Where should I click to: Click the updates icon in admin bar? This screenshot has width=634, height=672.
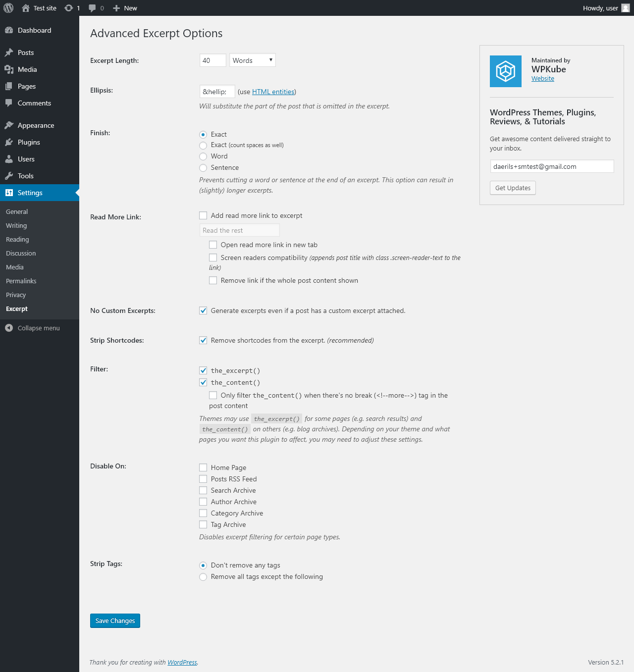[69, 8]
